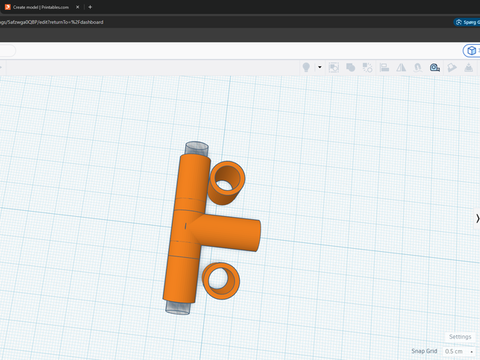This screenshot has width=480, height=360.
Task: Click the cone-on-plane icon in toolbar
Action: click(x=469, y=68)
